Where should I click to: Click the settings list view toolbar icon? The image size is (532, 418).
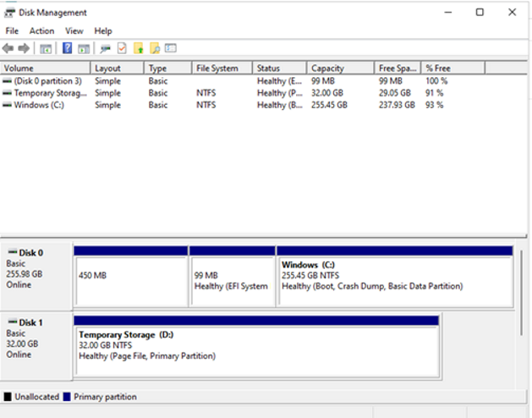(171, 48)
